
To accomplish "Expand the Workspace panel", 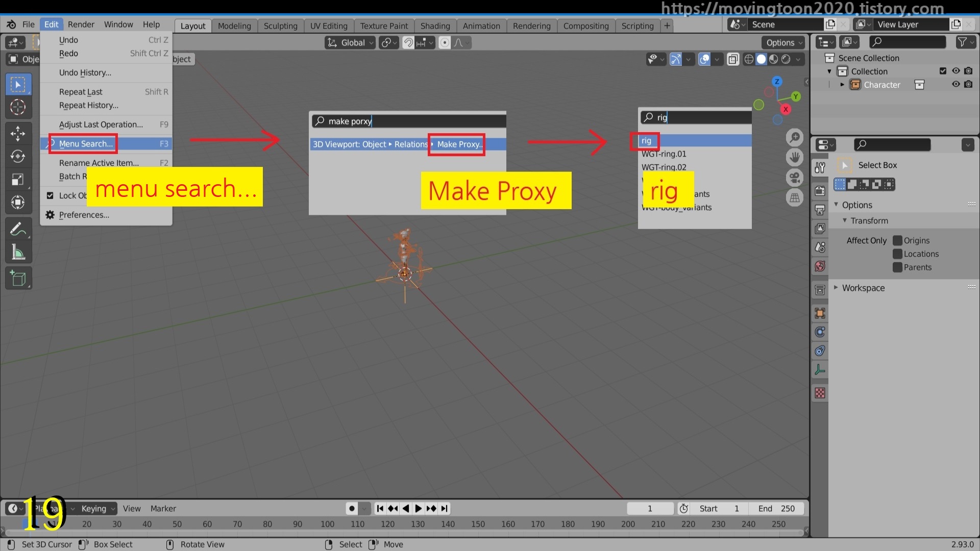I will tap(836, 288).
